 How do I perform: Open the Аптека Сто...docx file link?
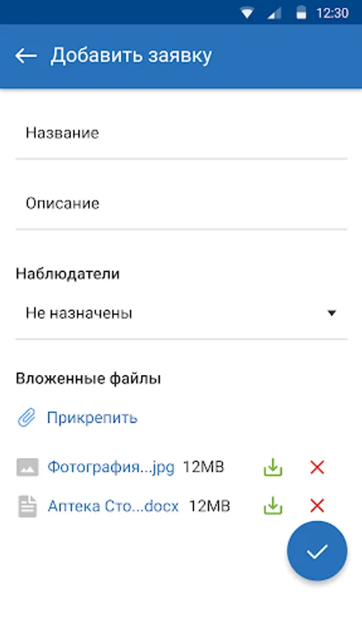click(113, 506)
